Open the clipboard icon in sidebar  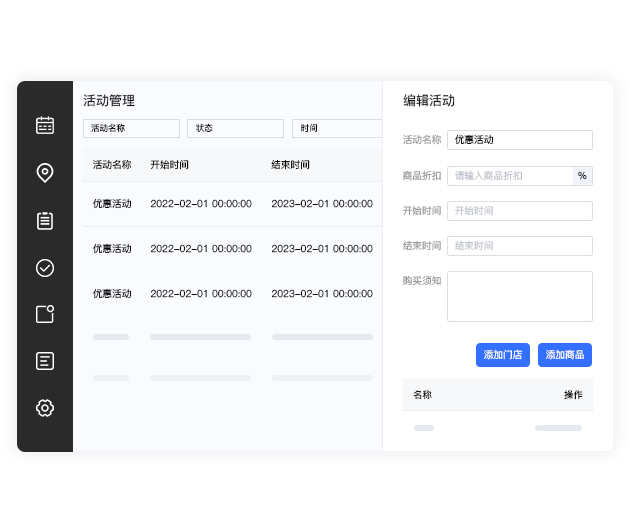pyautogui.click(x=45, y=220)
